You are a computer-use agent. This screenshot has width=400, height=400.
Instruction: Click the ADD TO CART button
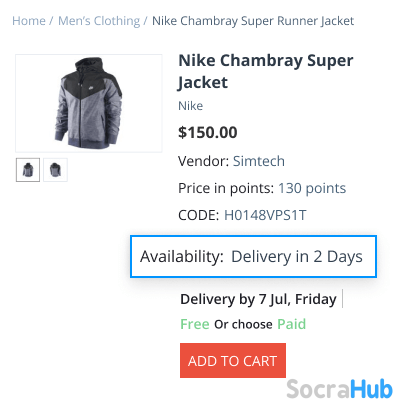(x=233, y=361)
